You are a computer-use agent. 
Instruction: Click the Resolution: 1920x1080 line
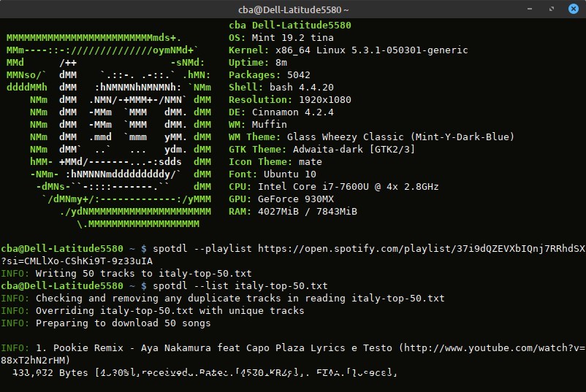[x=289, y=99]
